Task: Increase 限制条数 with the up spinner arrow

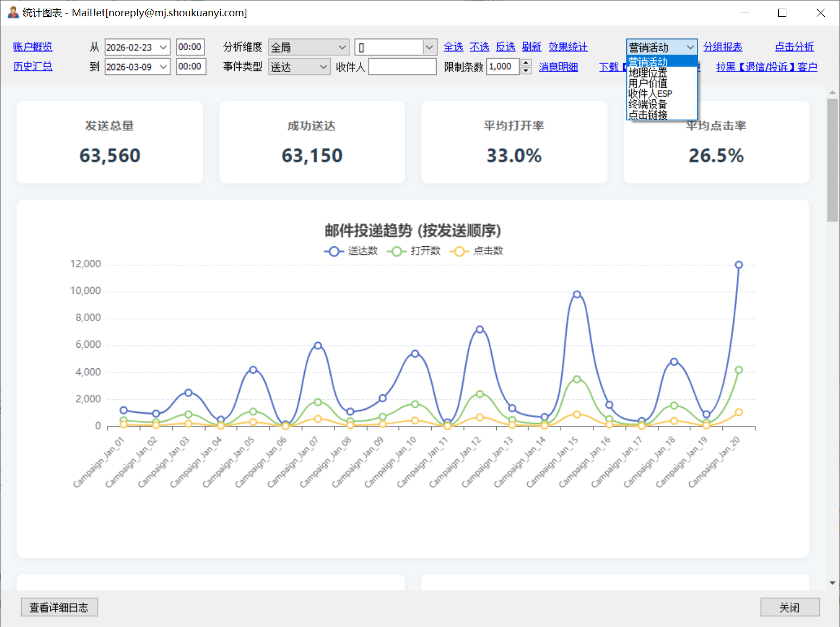Action: tap(525, 63)
